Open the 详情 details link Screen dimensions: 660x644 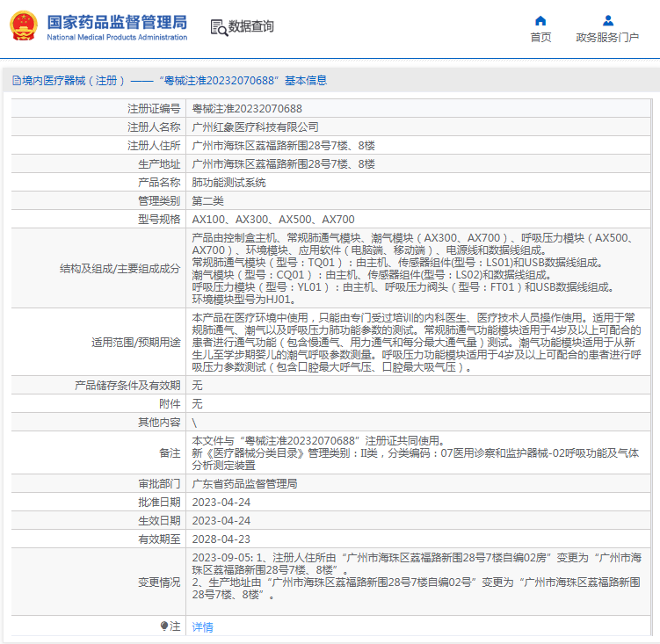click(202, 626)
